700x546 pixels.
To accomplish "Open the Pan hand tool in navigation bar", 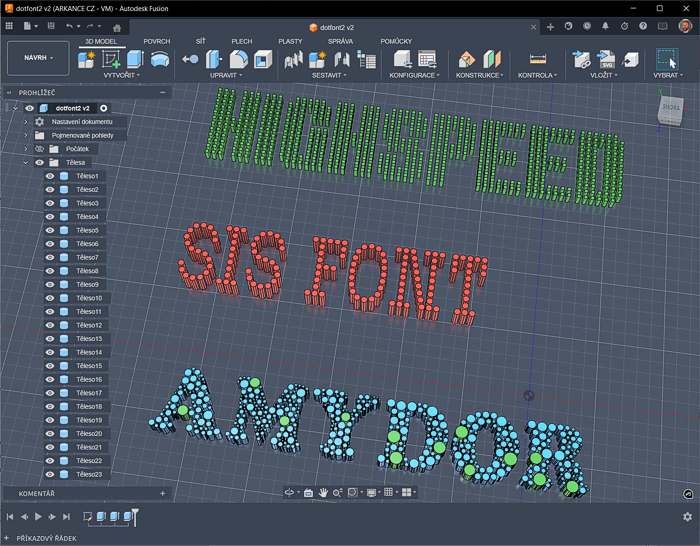I will click(x=323, y=493).
